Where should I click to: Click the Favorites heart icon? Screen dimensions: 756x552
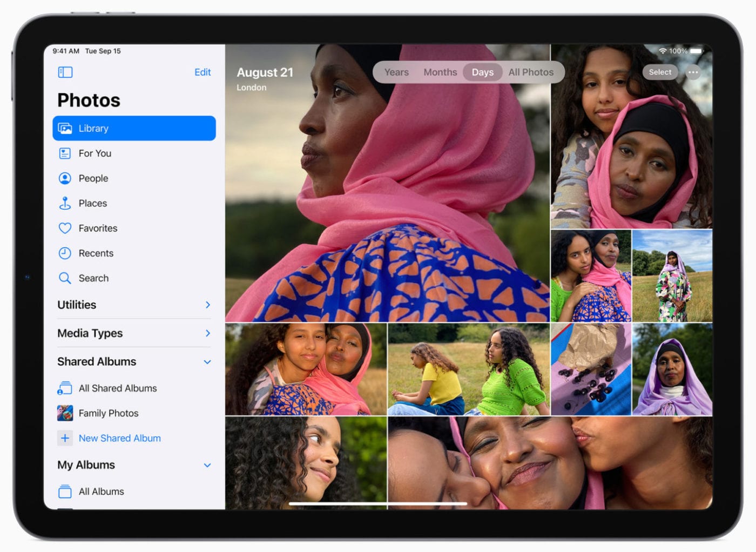click(x=65, y=228)
